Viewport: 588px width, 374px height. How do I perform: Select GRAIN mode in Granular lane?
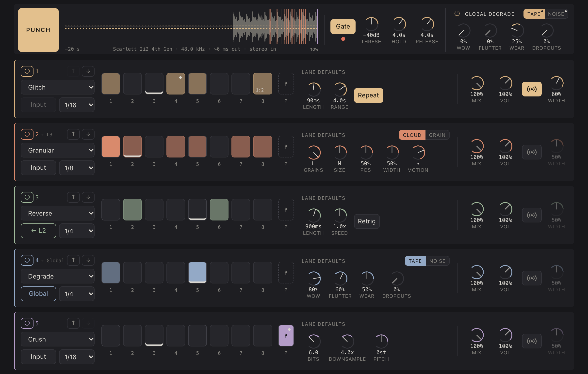point(437,135)
